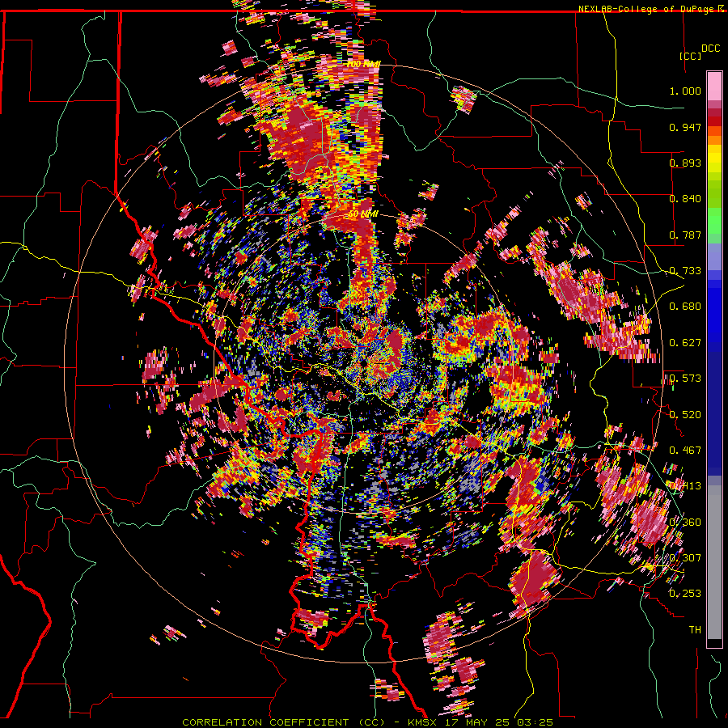Click the 0.573 legend value
This screenshot has width=728, height=728.
click(x=685, y=379)
